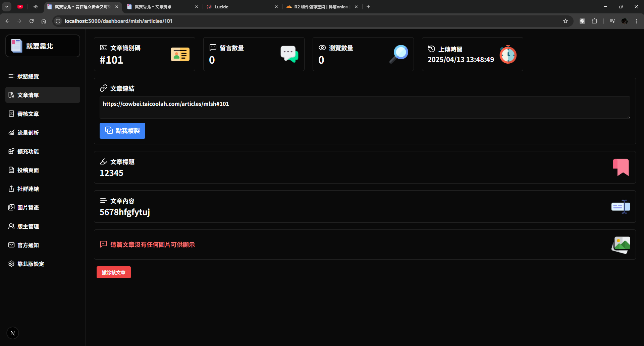Click the ID card icon in 文章識別碼 card
Viewport: 644px width, 346px height.
pyautogui.click(x=180, y=54)
